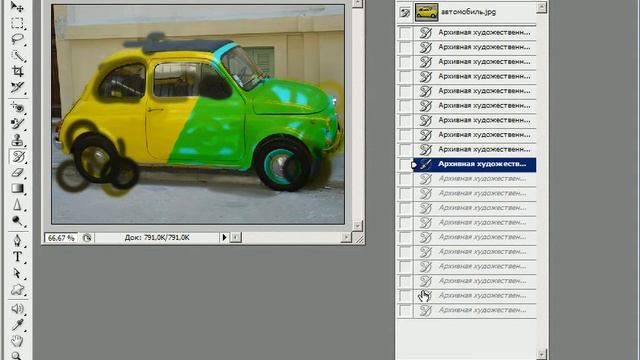Select the Red Eye healing tool
The height and width of the screenshot is (360, 640).
(x=17, y=107)
